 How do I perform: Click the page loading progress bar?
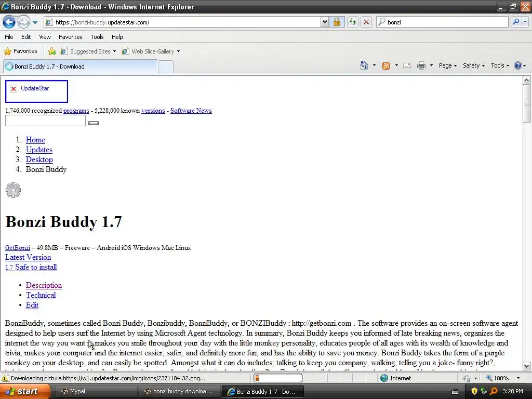[278, 378]
